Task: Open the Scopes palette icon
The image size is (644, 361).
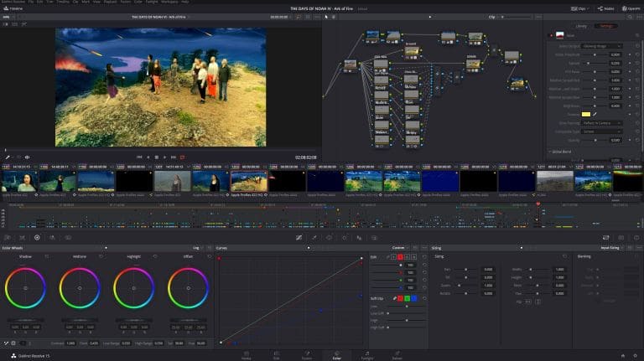Action: coord(621,238)
